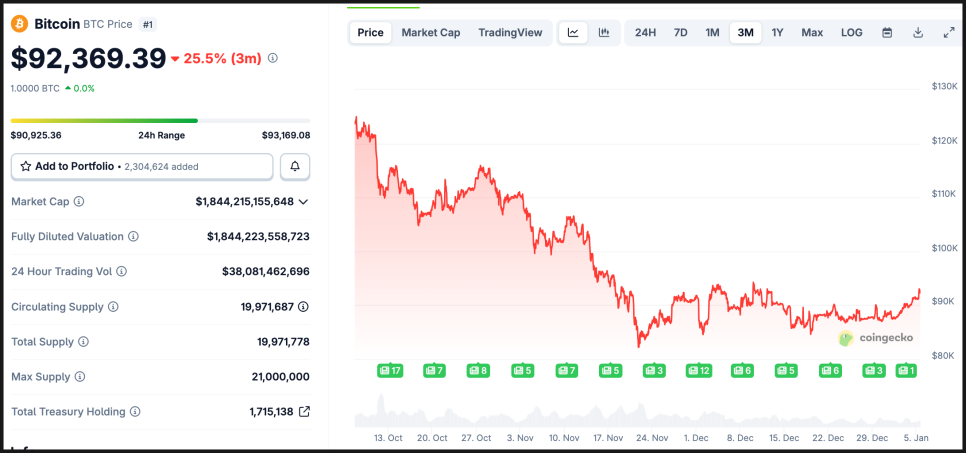Expand chart to fullscreen
Viewport: 966px width, 453px height.
click(949, 32)
